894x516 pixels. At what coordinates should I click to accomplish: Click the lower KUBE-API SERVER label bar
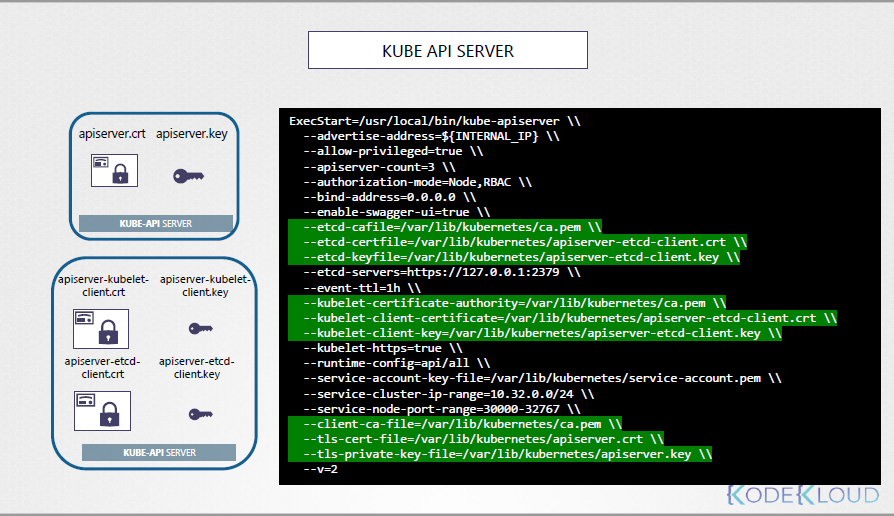click(159, 452)
